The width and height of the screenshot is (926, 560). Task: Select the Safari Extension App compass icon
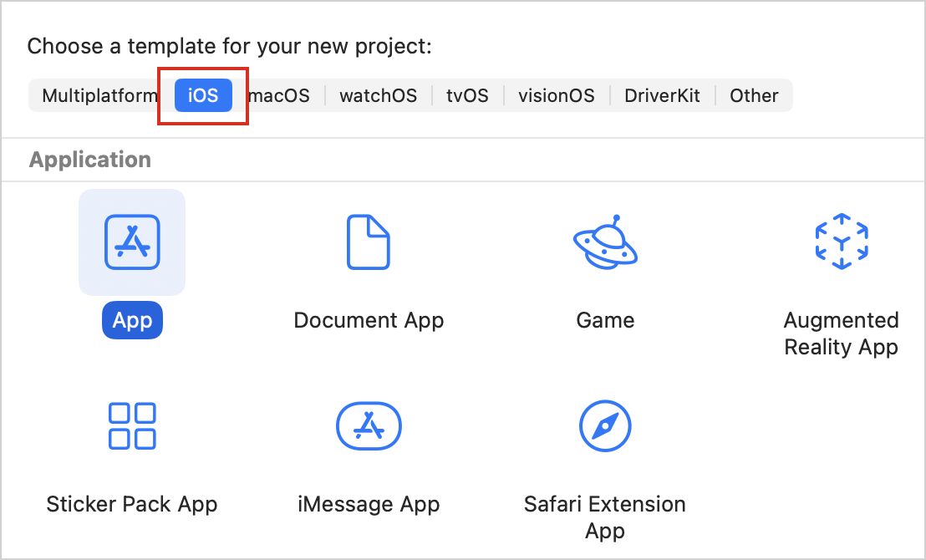[605, 425]
